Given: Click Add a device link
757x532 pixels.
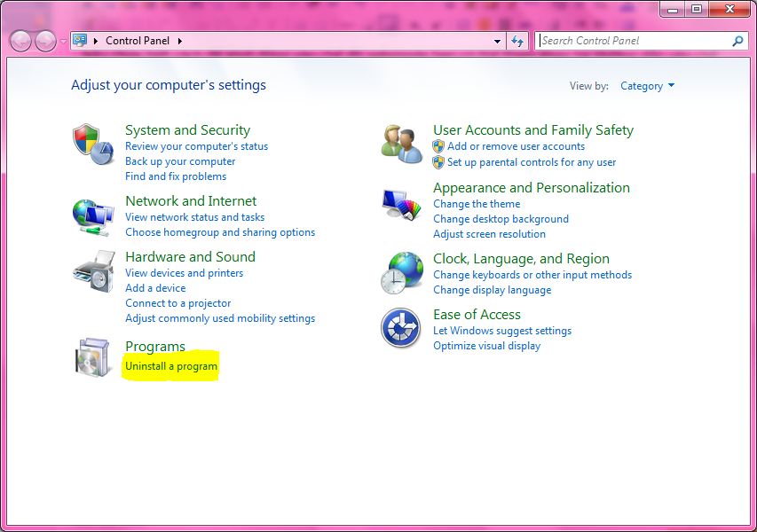Looking at the screenshot, I should pos(155,288).
